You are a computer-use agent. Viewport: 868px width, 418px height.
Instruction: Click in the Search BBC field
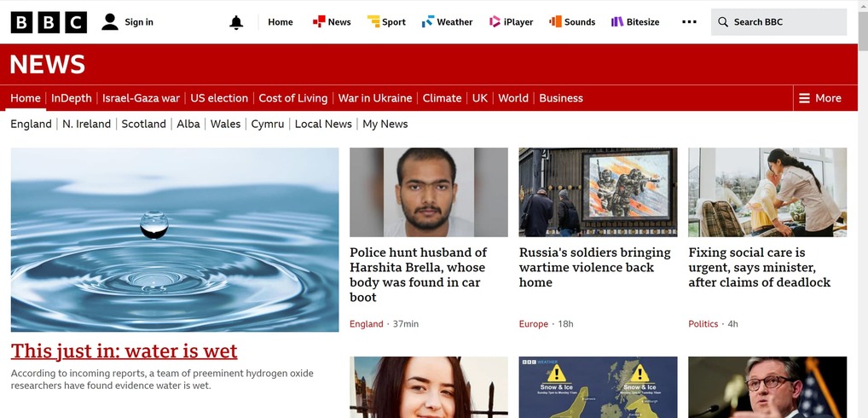click(x=778, y=22)
